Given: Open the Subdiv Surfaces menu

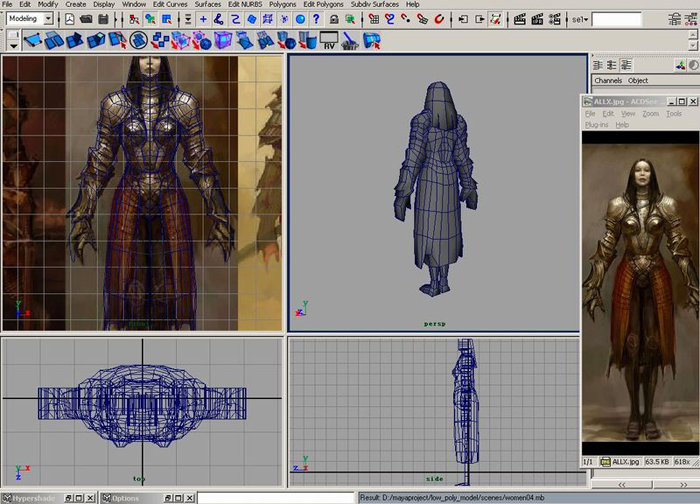Looking at the screenshot, I should (374, 5).
